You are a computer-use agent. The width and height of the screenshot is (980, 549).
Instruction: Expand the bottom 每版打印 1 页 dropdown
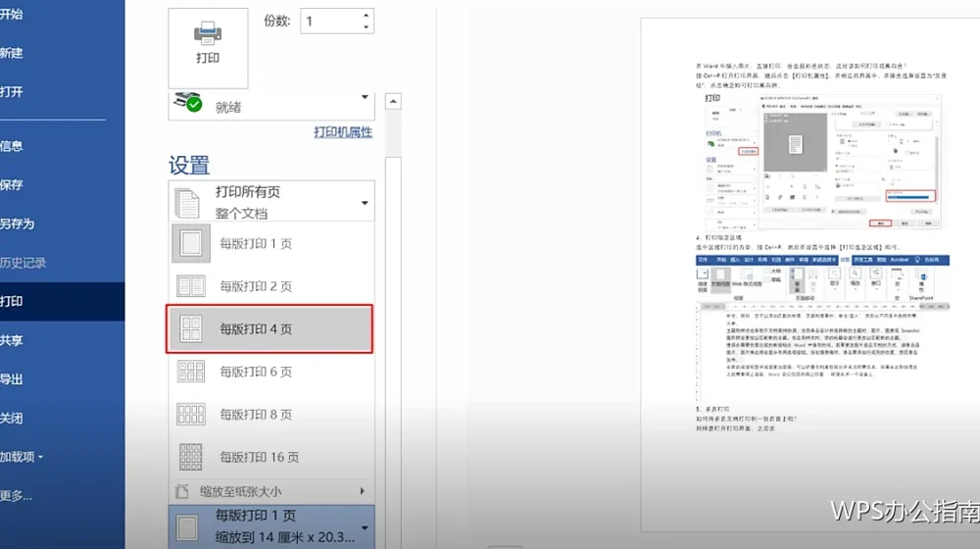pos(271,527)
